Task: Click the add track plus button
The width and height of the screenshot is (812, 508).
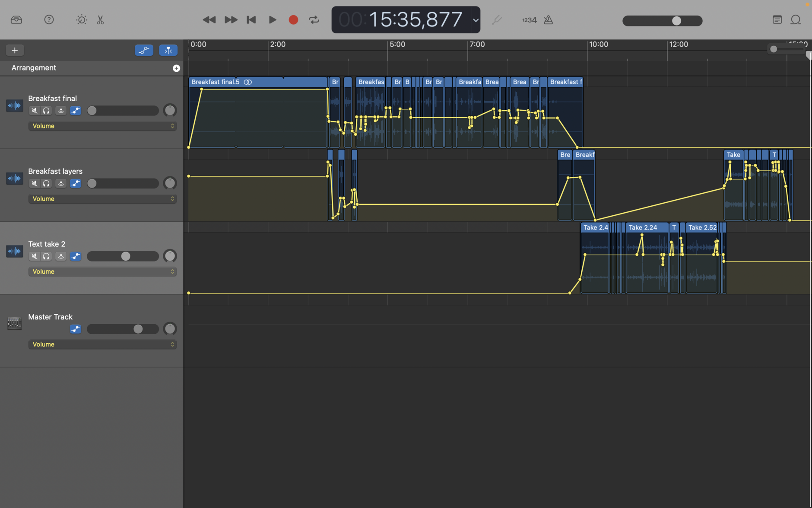Action: tap(15, 50)
